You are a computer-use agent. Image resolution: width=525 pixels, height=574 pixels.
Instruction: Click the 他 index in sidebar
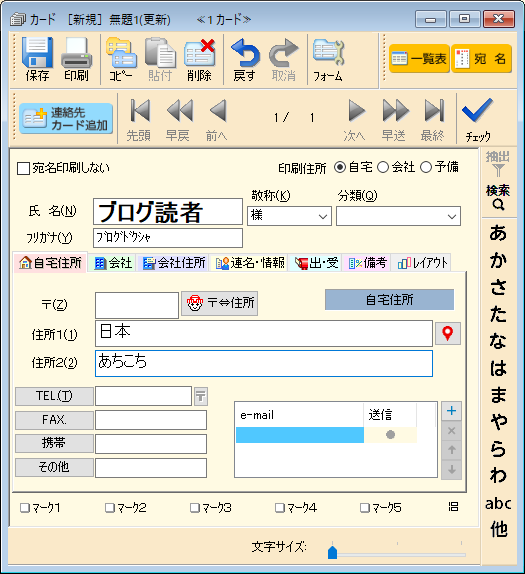(x=499, y=529)
